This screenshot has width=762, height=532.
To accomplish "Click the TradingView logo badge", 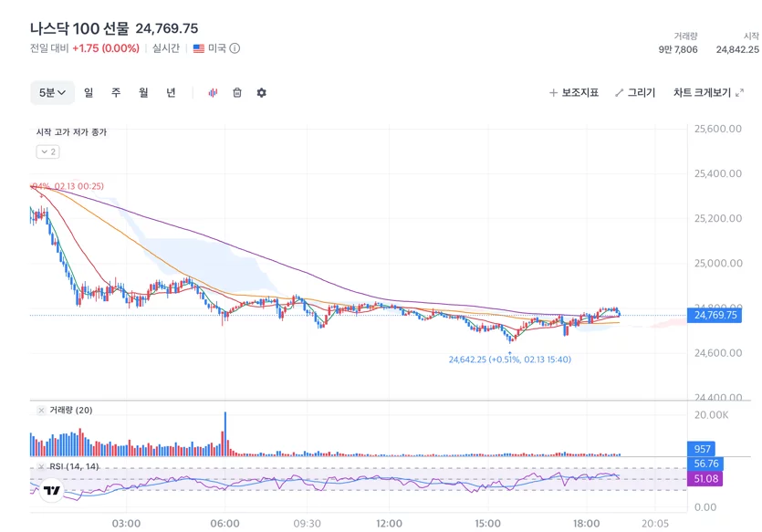I will pyautogui.click(x=51, y=490).
